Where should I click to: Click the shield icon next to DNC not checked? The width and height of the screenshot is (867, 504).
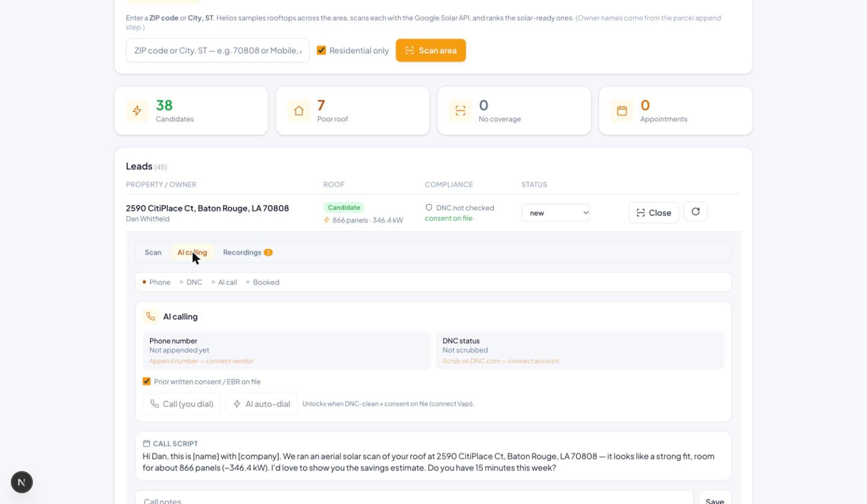(429, 208)
